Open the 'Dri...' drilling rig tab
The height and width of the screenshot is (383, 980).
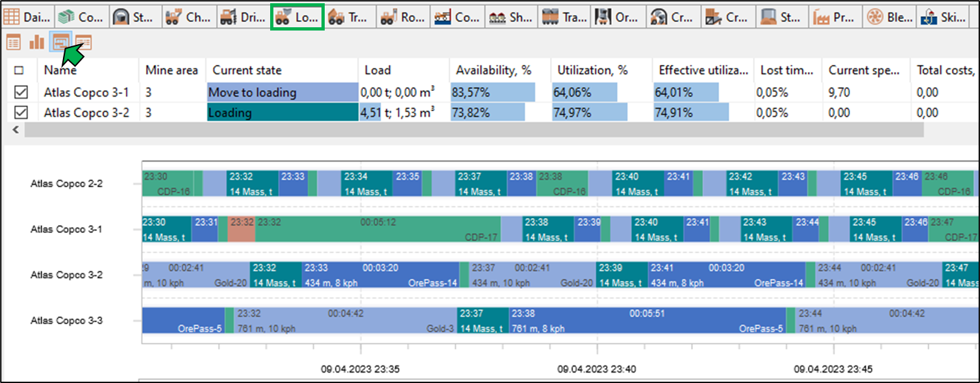[x=242, y=18]
